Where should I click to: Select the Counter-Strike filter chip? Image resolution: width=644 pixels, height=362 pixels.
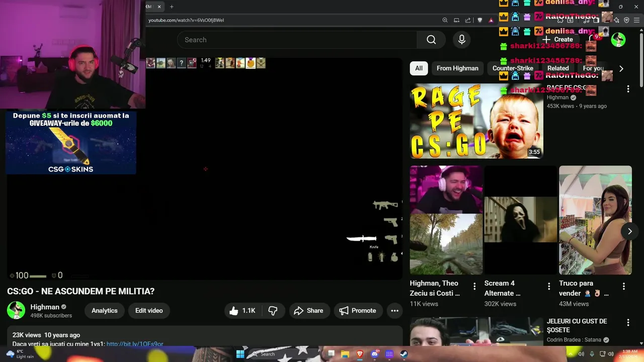pos(513,68)
